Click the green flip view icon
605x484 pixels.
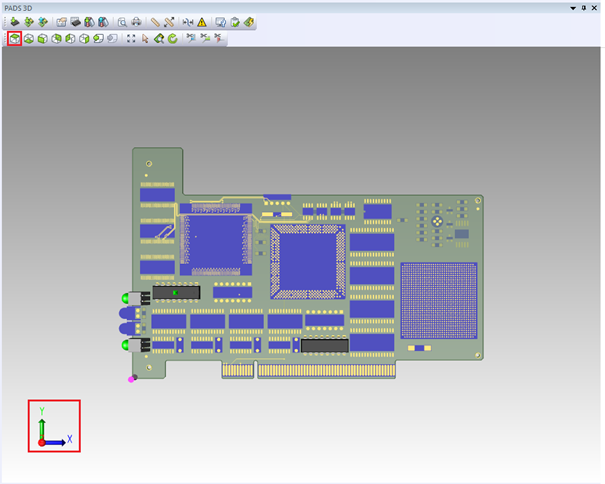click(x=98, y=39)
